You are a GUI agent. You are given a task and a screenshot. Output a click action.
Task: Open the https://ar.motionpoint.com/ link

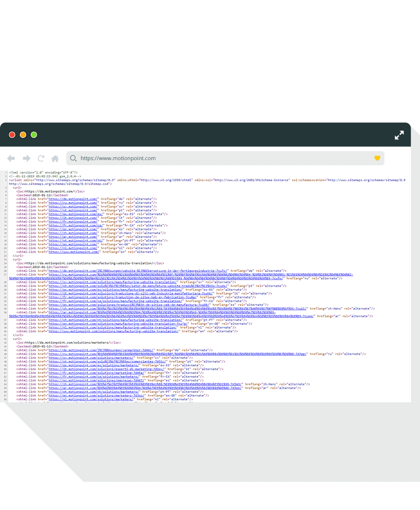pos(73,237)
